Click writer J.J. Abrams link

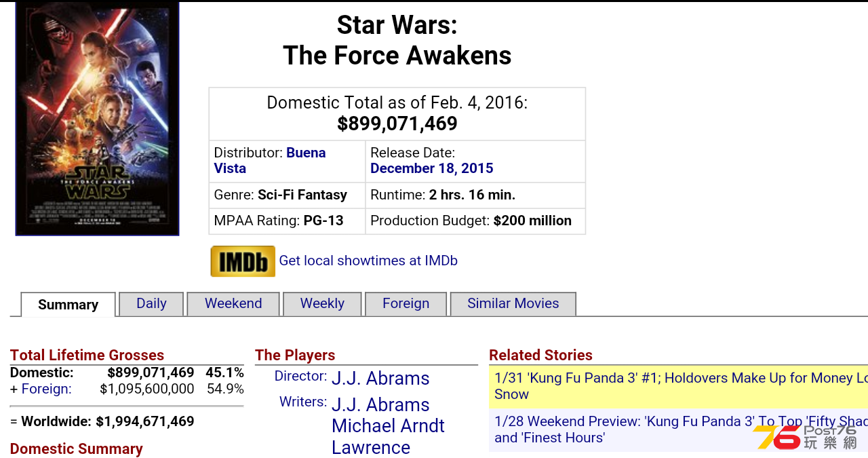coord(380,405)
